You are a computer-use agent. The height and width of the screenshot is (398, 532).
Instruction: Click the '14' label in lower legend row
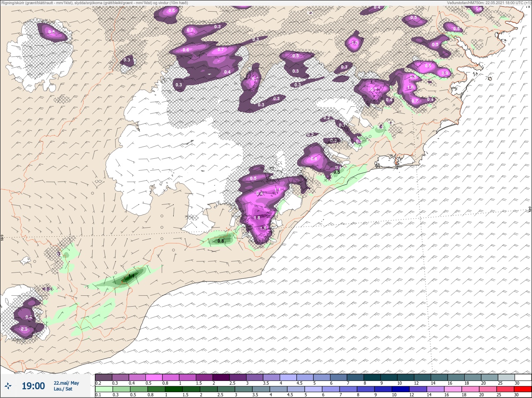pos(429,395)
